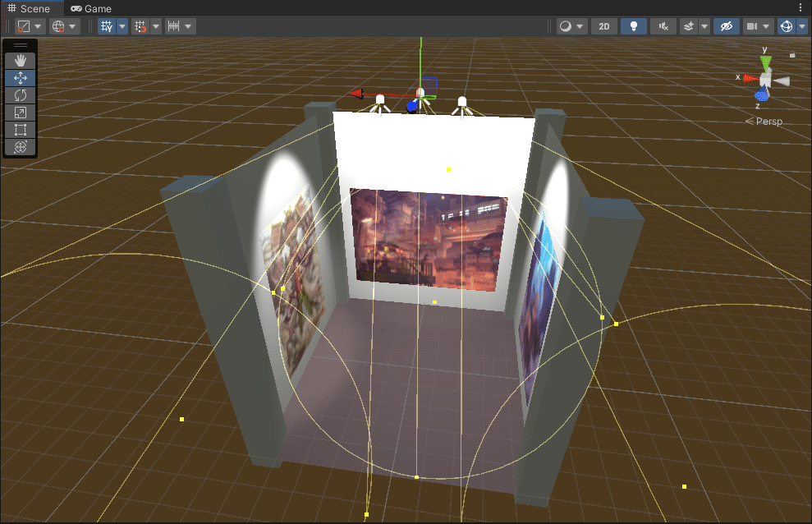Toggle 2D view mode

pyautogui.click(x=603, y=26)
